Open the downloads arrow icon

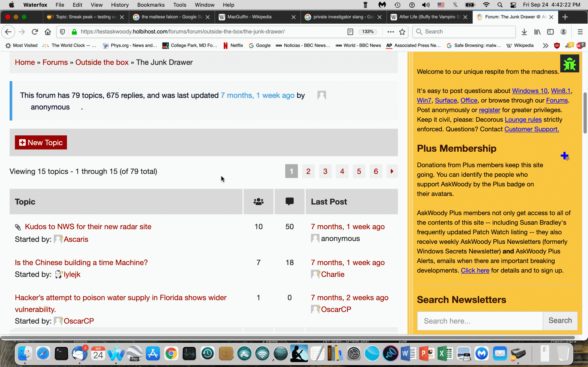(x=524, y=32)
